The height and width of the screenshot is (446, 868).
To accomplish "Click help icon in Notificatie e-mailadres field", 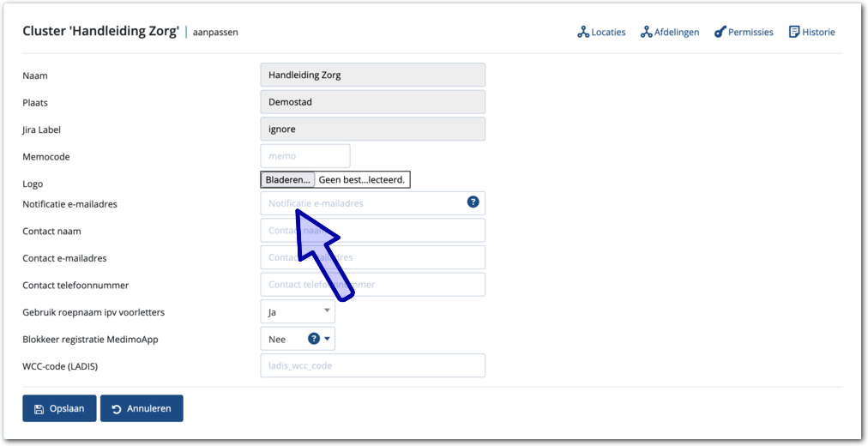I will coord(473,202).
